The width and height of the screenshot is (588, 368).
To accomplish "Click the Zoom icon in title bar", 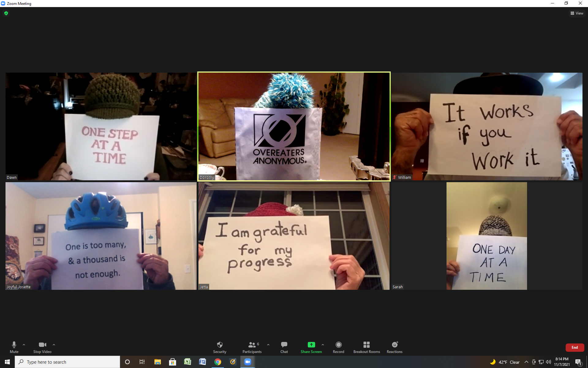I will pos(3,3).
